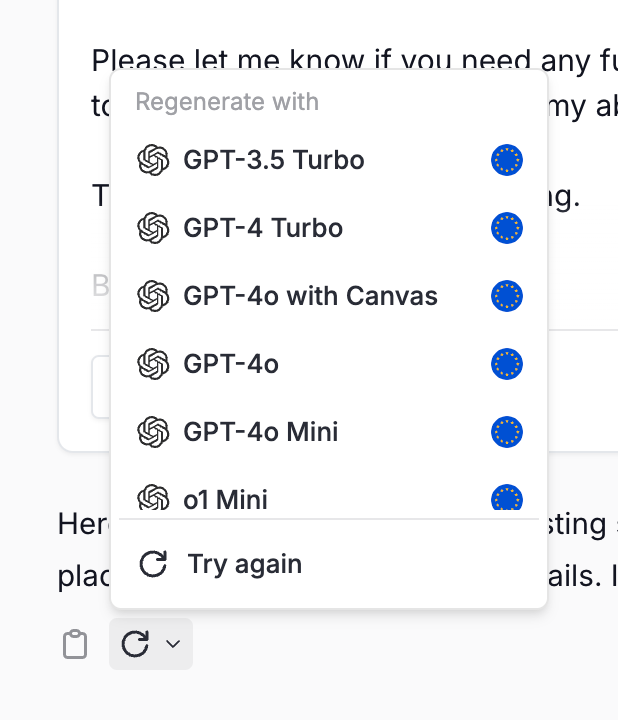The image size is (618, 720).
Task: Select GPT-4o with Canvas model
Action: point(310,296)
